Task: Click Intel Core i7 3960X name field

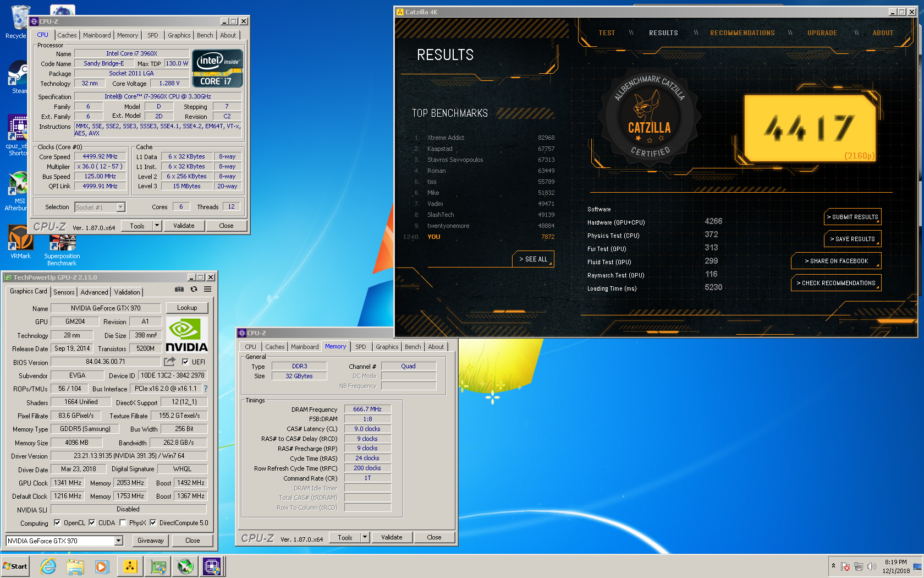Action: point(131,53)
